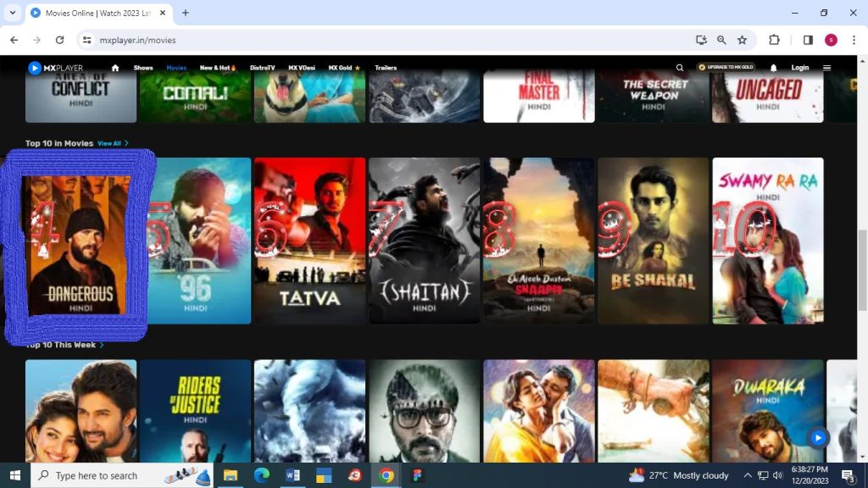Go to the MX Player home icon
Screen dimensions: 868x488
tap(115, 68)
